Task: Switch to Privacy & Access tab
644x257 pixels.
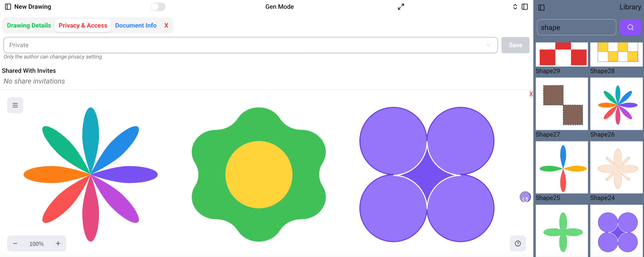Action: tap(83, 26)
